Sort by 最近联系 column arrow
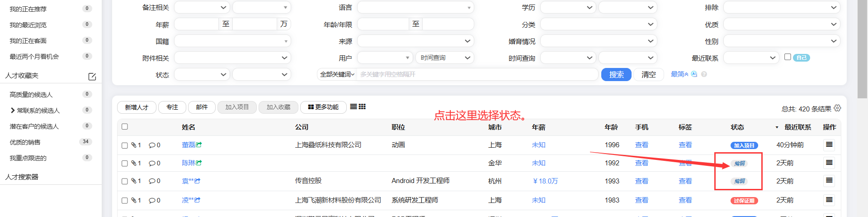Image resolution: width=868 pixels, height=217 pixels. tap(777, 127)
